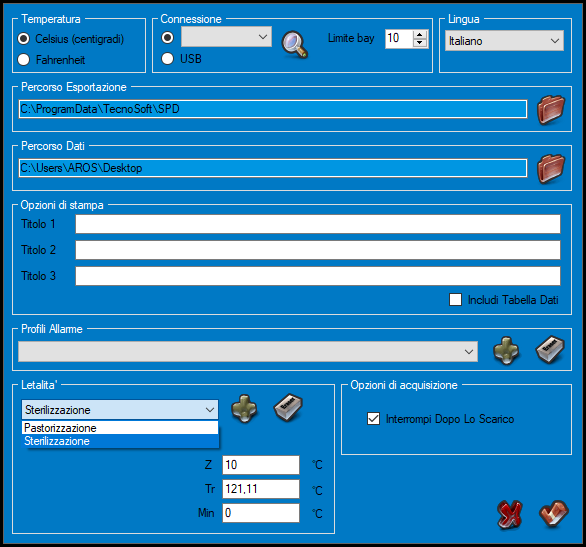
Task: Click the Z value field
Action: click(261, 465)
